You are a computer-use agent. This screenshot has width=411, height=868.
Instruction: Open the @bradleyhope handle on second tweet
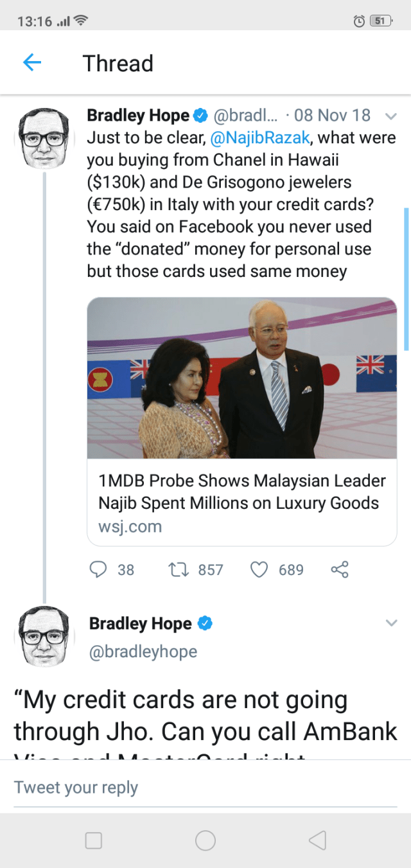coord(143,651)
